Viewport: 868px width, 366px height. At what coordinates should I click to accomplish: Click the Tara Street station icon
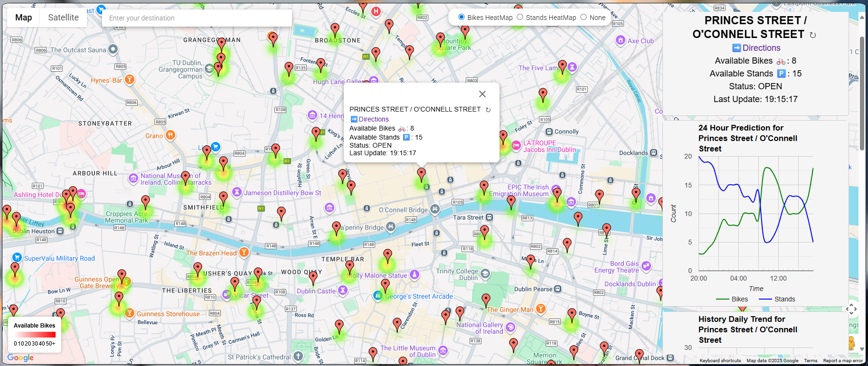pyautogui.click(x=490, y=217)
